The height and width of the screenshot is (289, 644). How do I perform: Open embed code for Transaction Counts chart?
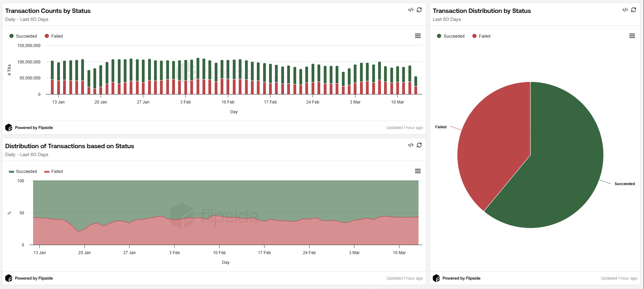pos(411,10)
